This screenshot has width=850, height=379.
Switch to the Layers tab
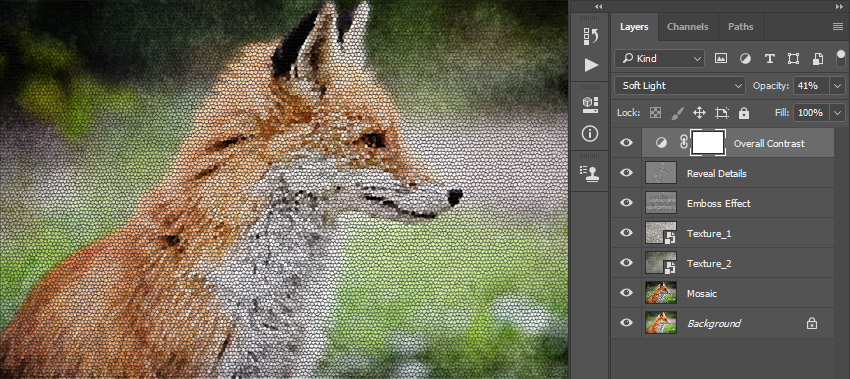click(634, 27)
